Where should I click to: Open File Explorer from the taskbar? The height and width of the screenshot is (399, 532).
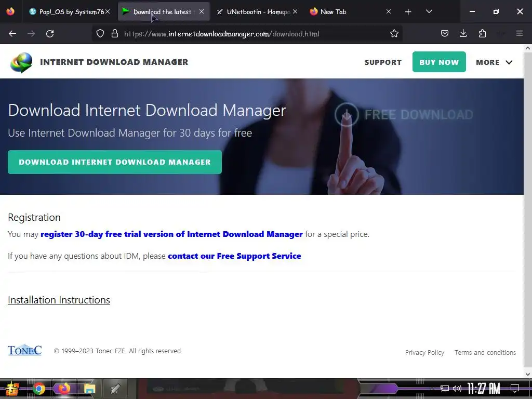(x=89, y=389)
